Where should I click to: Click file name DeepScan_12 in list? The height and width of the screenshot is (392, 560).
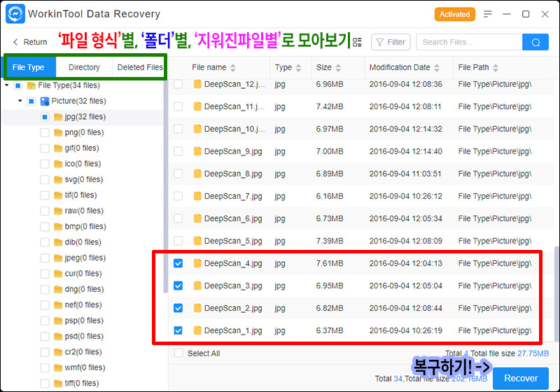point(234,84)
